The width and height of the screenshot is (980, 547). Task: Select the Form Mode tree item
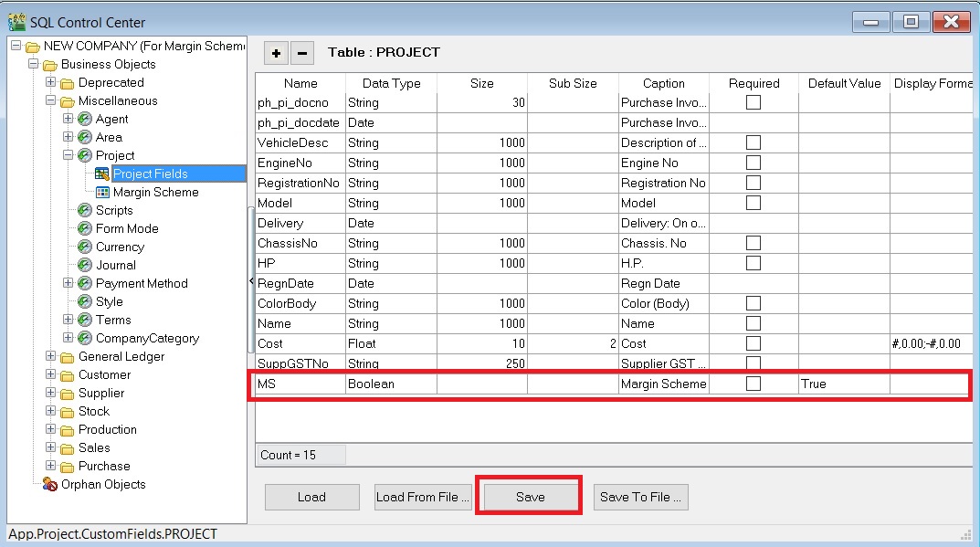127,228
